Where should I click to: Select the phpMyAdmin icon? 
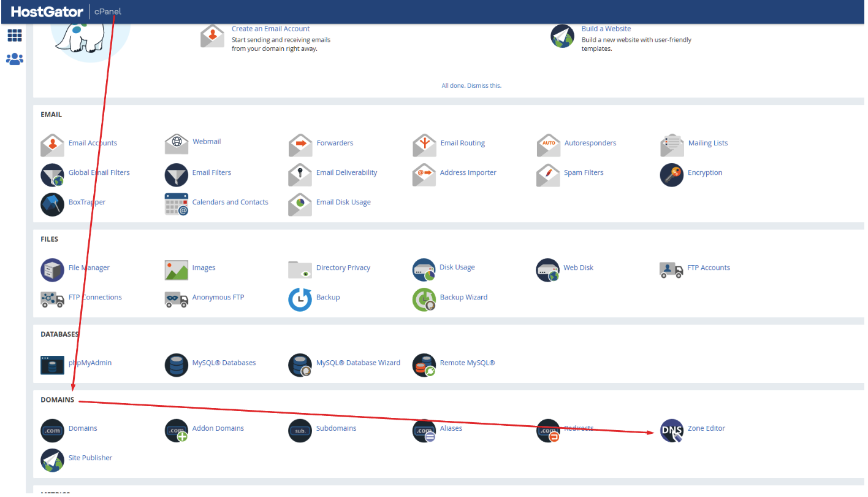coord(52,364)
